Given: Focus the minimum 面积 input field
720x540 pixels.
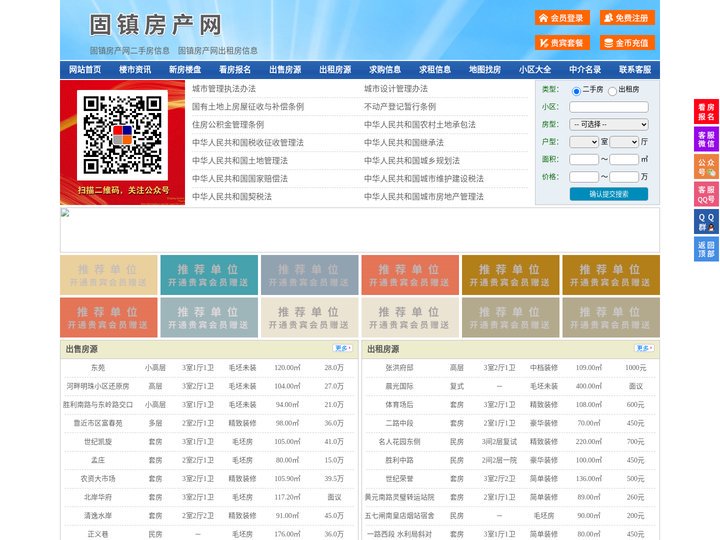Looking at the screenshot, I should click(x=584, y=159).
